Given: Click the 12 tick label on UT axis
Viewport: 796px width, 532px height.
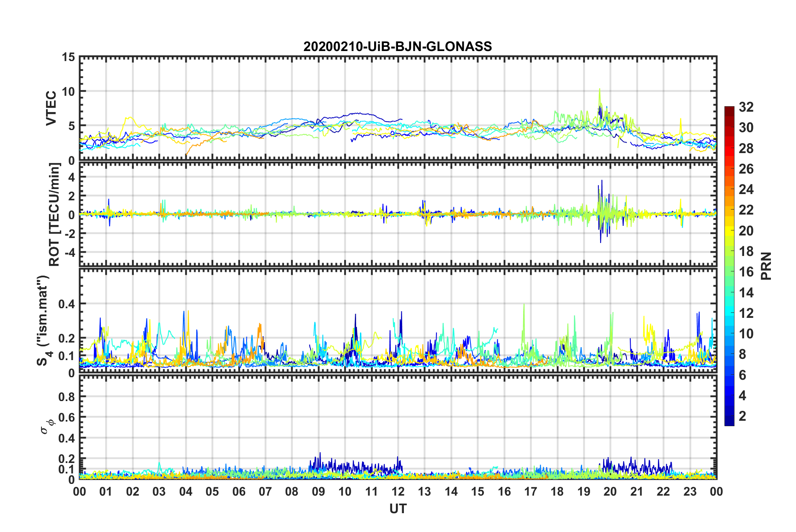Looking at the screenshot, I should click(398, 491).
